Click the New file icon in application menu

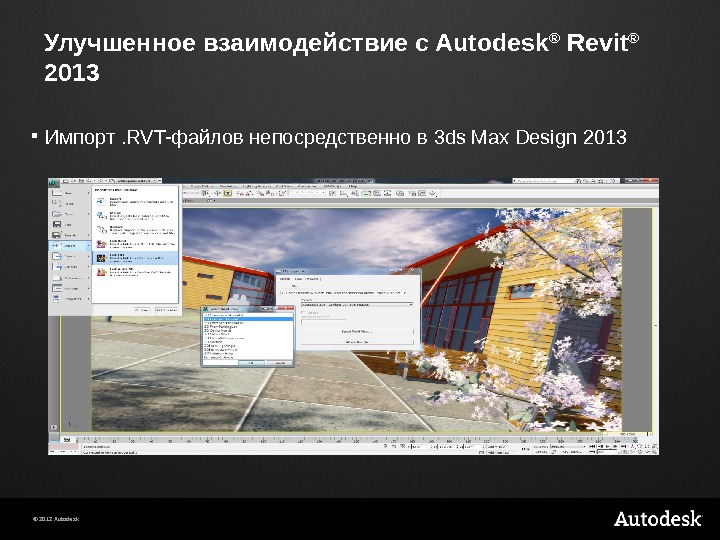coord(57,193)
